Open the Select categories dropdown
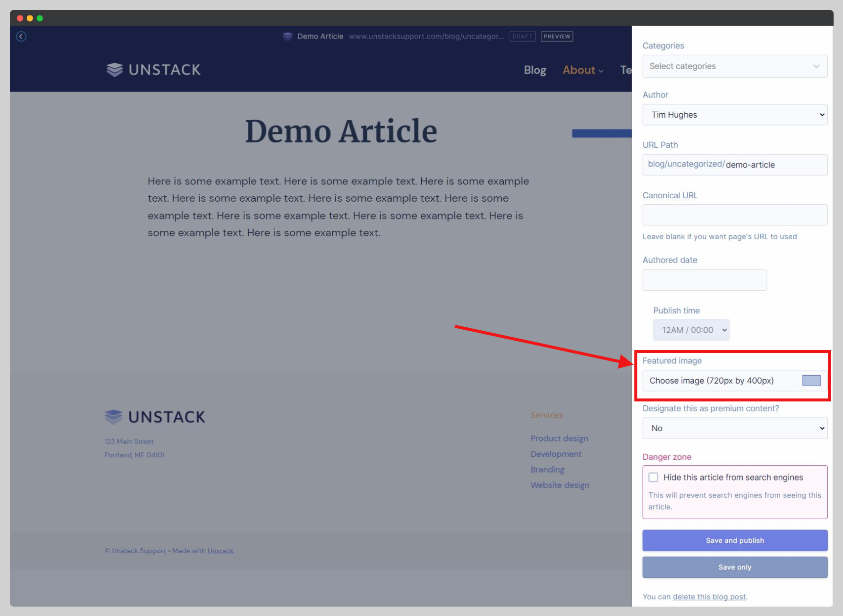Image resolution: width=843 pixels, height=616 pixels. 734,66
